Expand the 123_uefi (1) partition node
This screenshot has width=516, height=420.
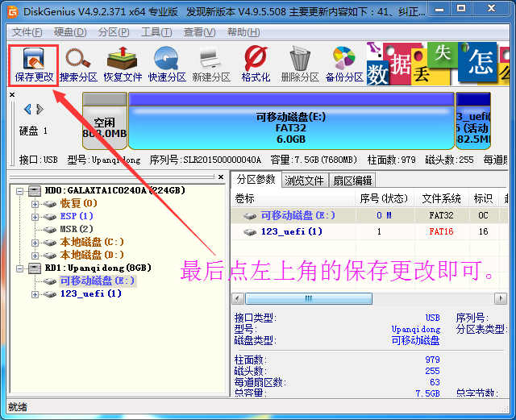coord(35,294)
